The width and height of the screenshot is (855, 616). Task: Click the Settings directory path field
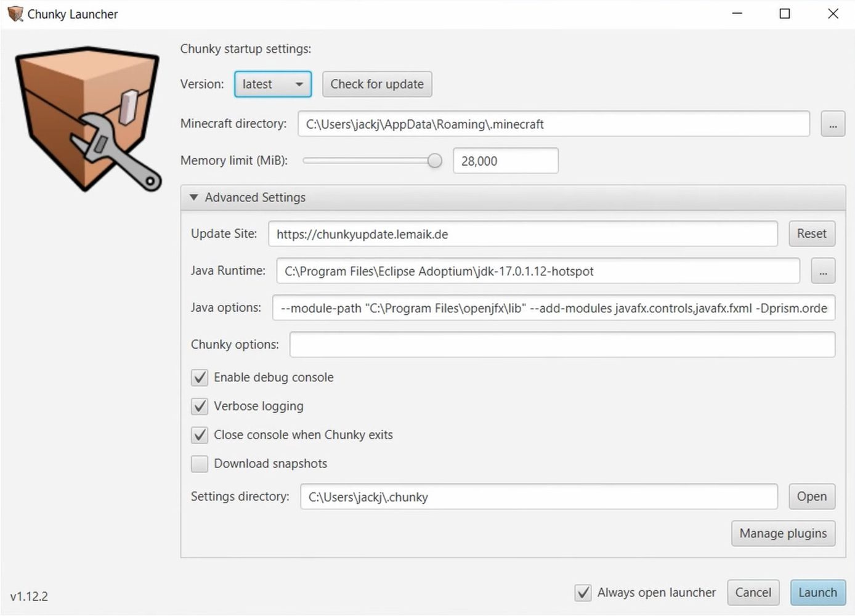click(539, 496)
